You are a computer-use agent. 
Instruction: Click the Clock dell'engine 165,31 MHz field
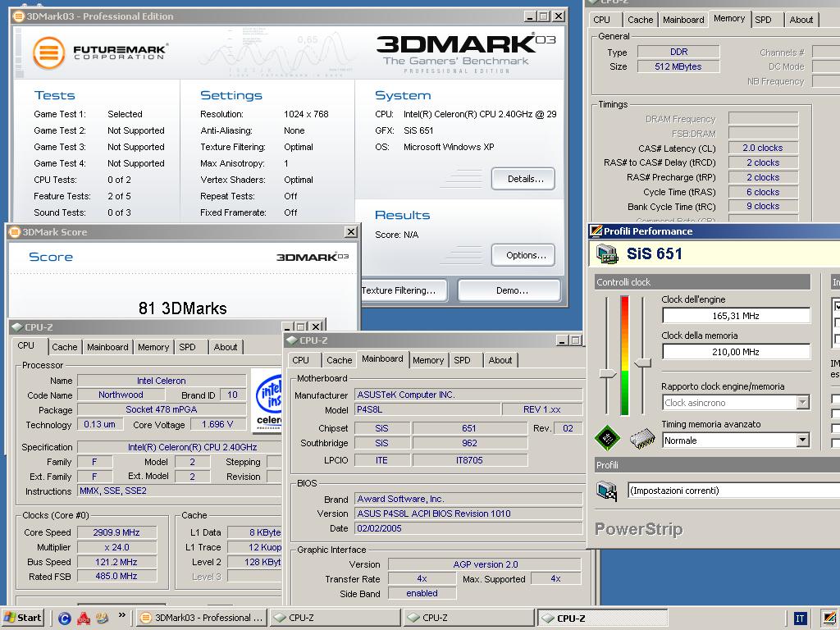point(736,316)
